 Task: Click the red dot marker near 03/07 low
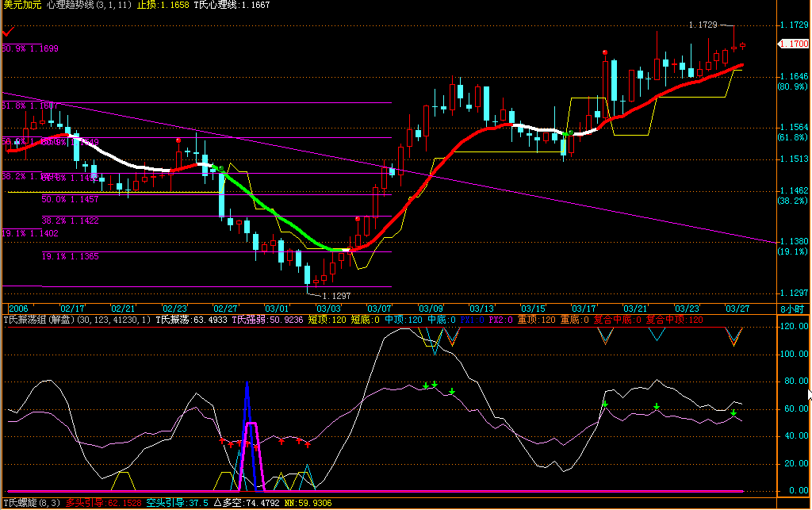[358, 220]
